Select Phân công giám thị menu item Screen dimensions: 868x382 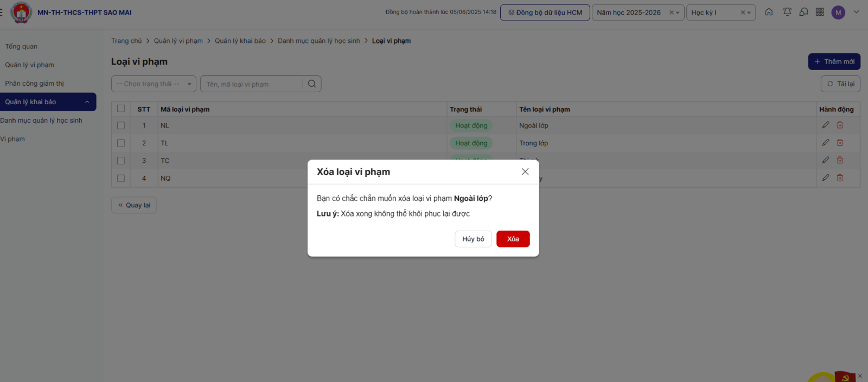35,84
